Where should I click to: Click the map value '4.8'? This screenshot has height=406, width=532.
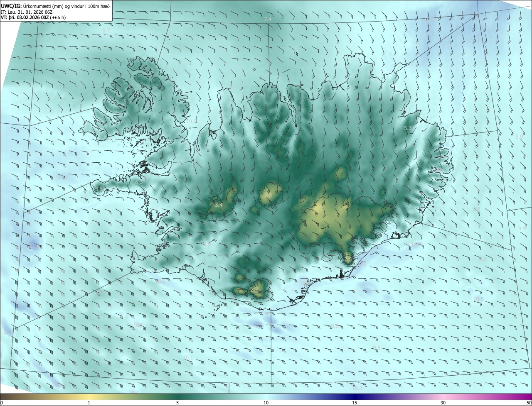(99, 189)
